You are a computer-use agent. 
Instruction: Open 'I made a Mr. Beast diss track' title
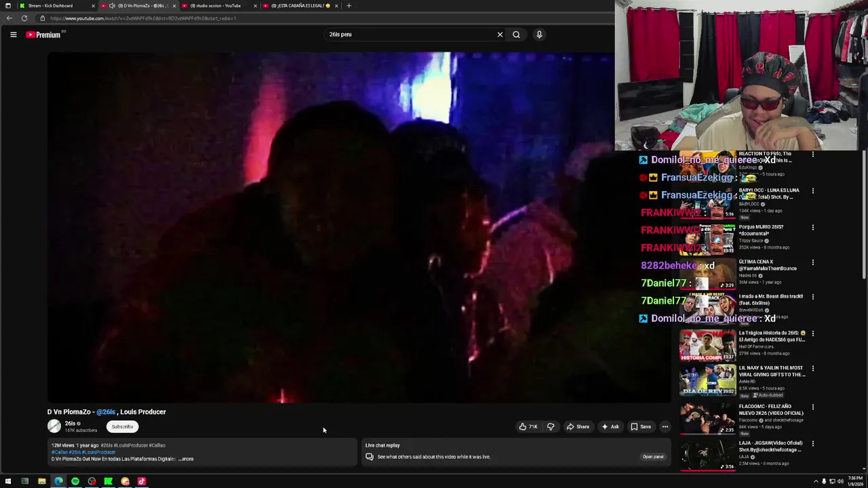[x=771, y=300]
